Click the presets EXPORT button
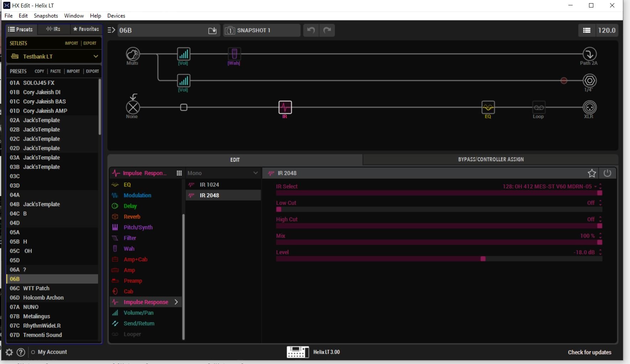The image size is (630, 364). click(92, 71)
